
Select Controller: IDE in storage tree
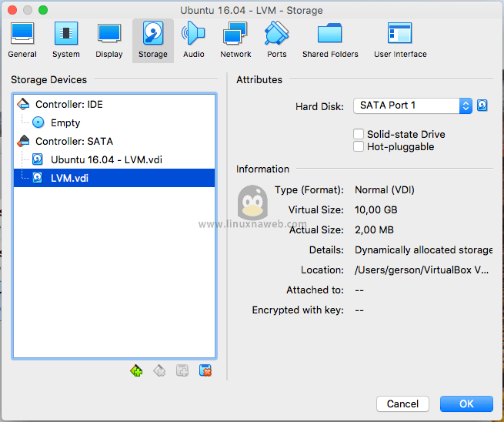point(114,104)
